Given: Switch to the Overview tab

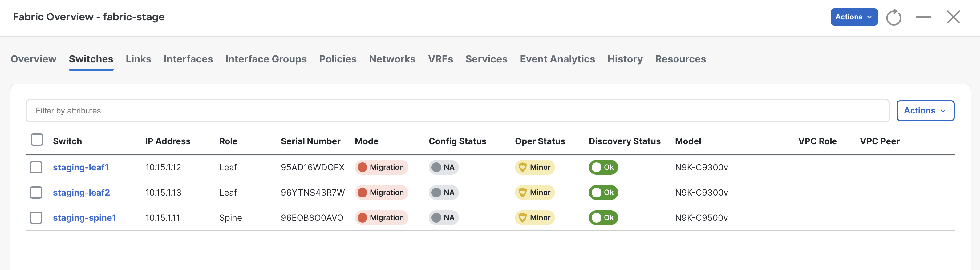Looking at the screenshot, I should (34, 59).
